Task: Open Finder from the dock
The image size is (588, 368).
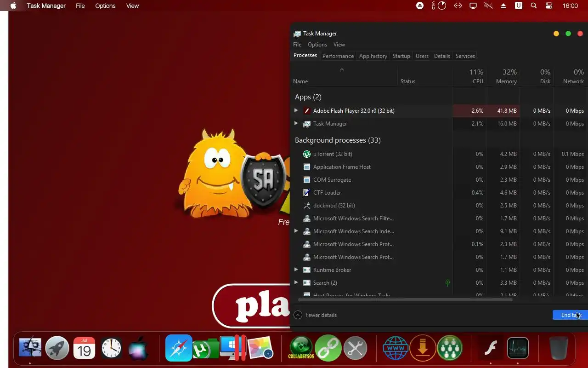Action: click(30, 348)
